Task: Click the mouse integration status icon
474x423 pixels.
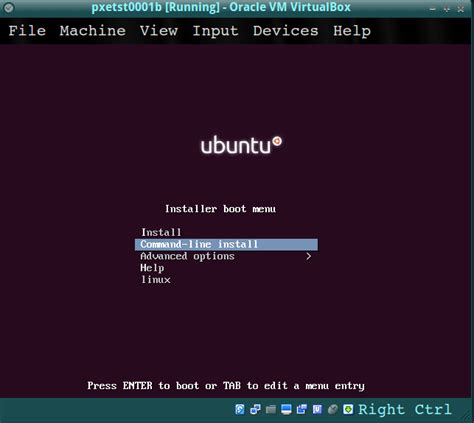Action: (332, 409)
